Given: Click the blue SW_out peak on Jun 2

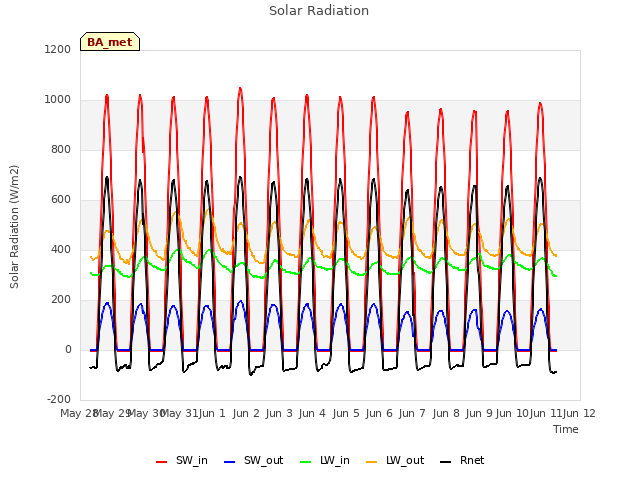Looking at the screenshot, I should 241,301.
